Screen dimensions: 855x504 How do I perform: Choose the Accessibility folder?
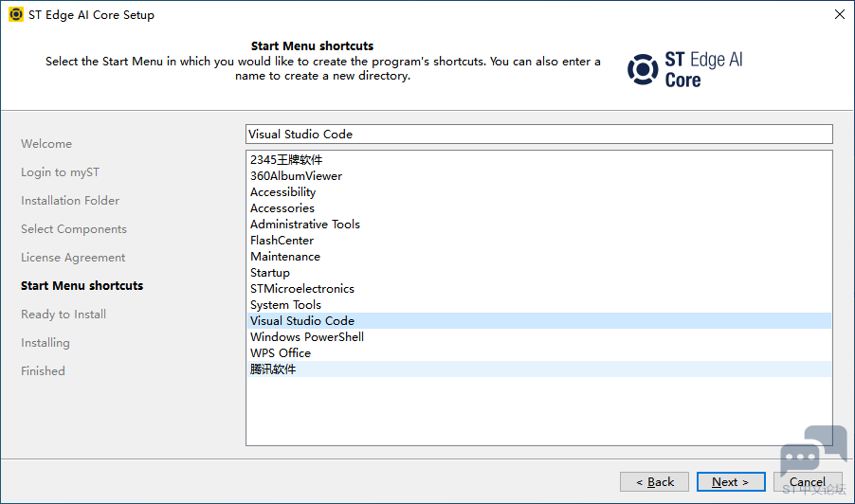pyautogui.click(x=538, y=191)
